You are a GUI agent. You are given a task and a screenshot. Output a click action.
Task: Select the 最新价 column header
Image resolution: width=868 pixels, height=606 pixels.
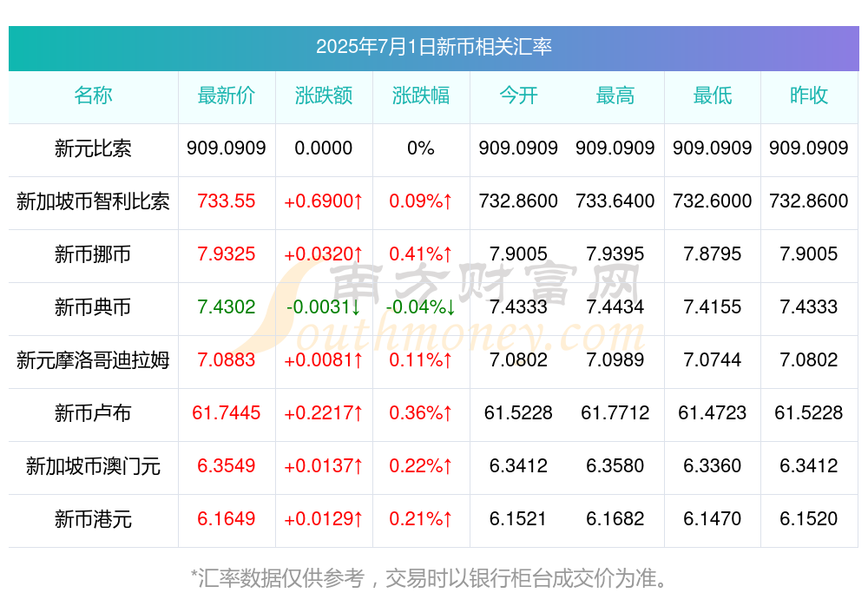(x=227, y=96)
